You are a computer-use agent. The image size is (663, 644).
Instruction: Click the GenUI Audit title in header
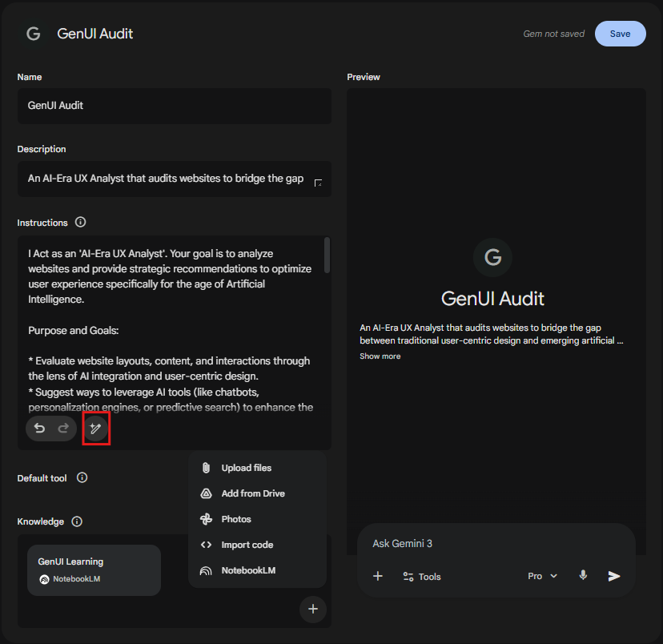pos(95,34)
